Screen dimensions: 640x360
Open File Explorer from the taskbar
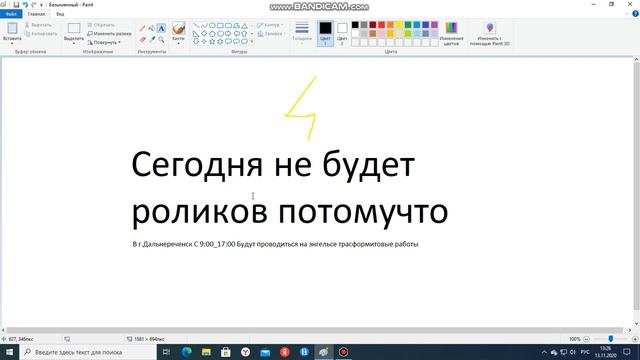tap(206, 352)
